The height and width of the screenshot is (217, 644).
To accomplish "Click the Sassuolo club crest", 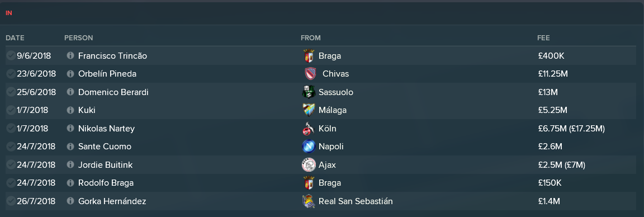I will (x=308, y=92).
